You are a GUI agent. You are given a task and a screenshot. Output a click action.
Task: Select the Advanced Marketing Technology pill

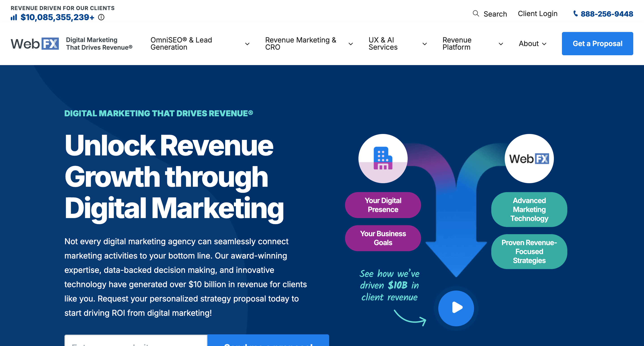(x=529, y=210)
